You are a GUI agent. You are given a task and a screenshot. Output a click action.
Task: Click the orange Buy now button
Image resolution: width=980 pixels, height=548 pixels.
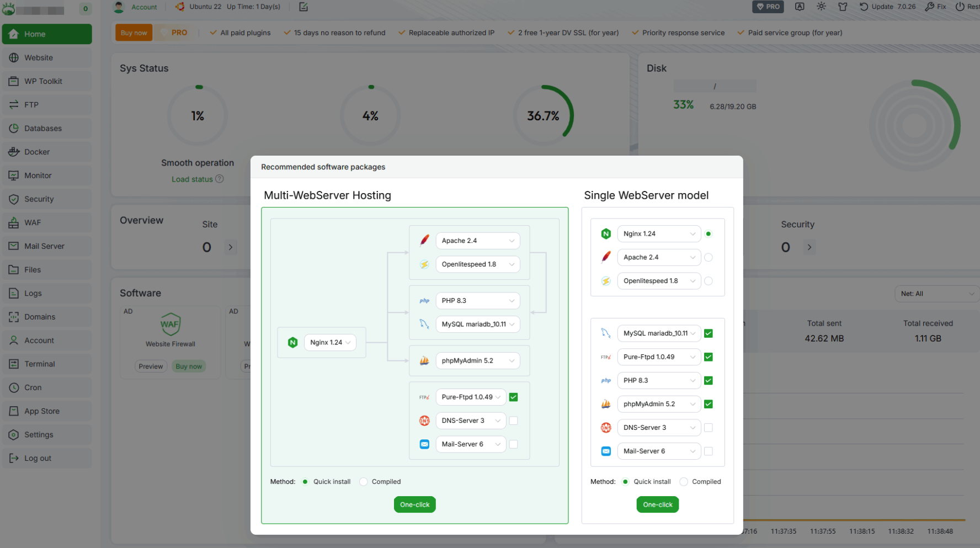tap(134, 33)
